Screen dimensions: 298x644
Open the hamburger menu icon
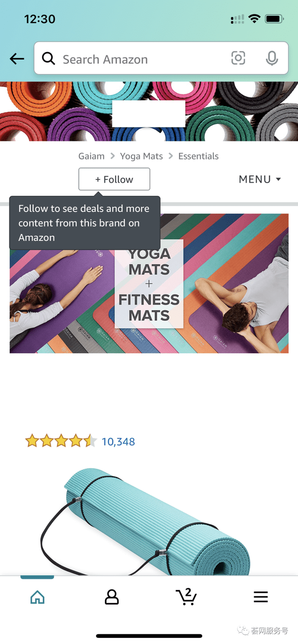pos(261,597)
